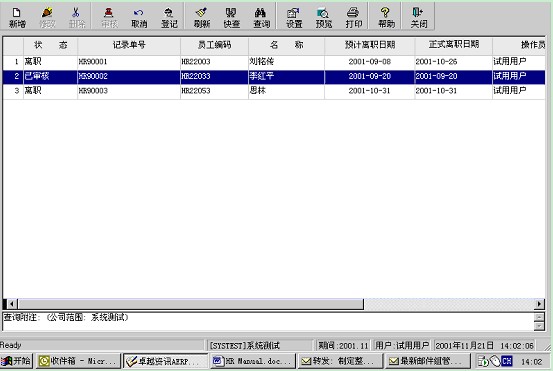Screen dimensions: 553x371
Task: Open the 查询 query binoculars icon
Action: (262, 17)
